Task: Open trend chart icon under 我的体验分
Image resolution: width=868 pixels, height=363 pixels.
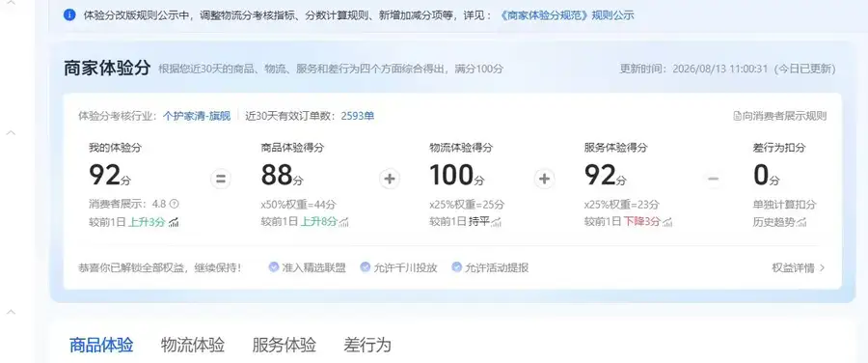Action: (x=174, y=222)
